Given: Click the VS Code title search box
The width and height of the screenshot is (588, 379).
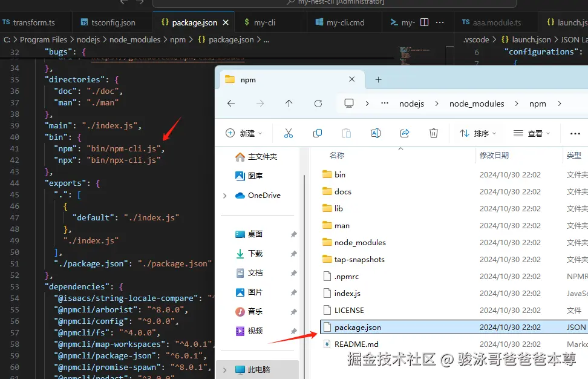Looking at the screenshot, I should pyautogui.click(x=335, y=3).
